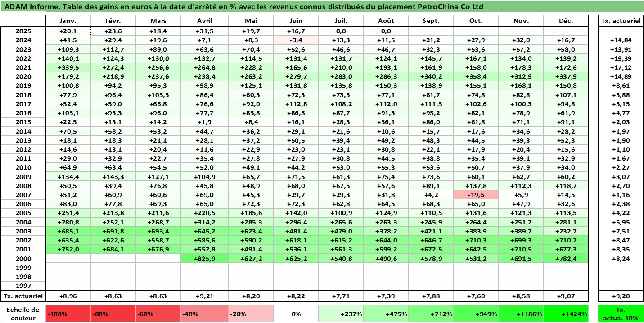Click the +782,4 cell for December 2000
This screenshot has width=644, height=323.
(565, 259)
